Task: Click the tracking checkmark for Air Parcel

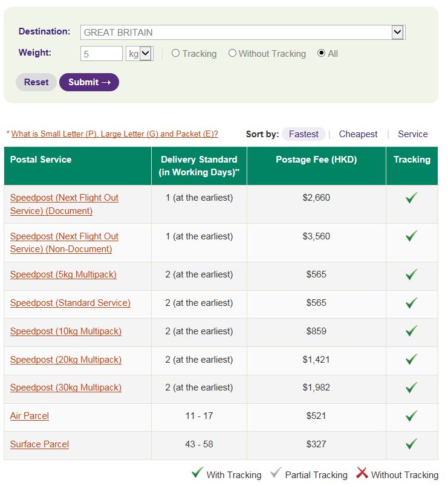Action: (x=412, y=416)
